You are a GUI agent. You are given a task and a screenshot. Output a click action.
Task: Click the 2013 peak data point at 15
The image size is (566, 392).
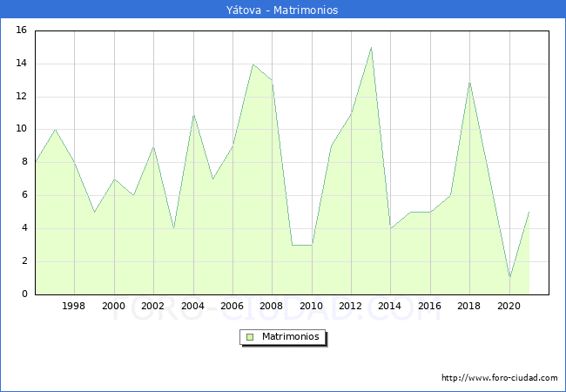pyautogui.click(x=371, y=48)
